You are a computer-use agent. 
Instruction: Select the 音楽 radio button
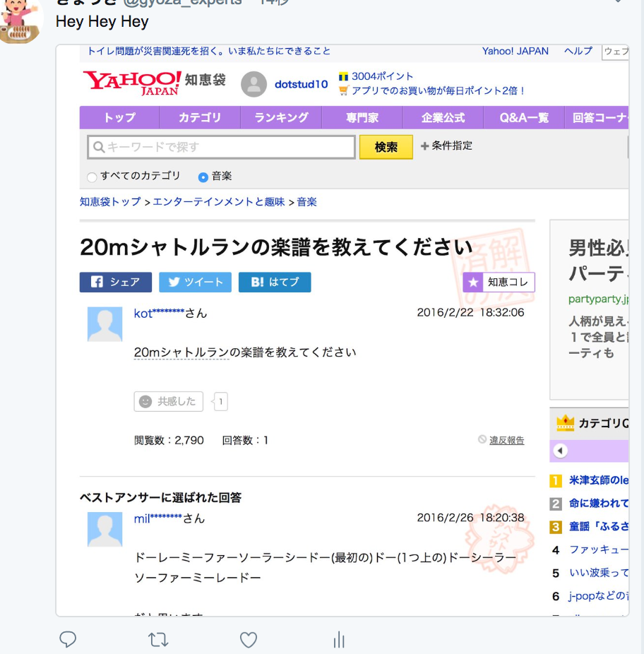(203, 177)
